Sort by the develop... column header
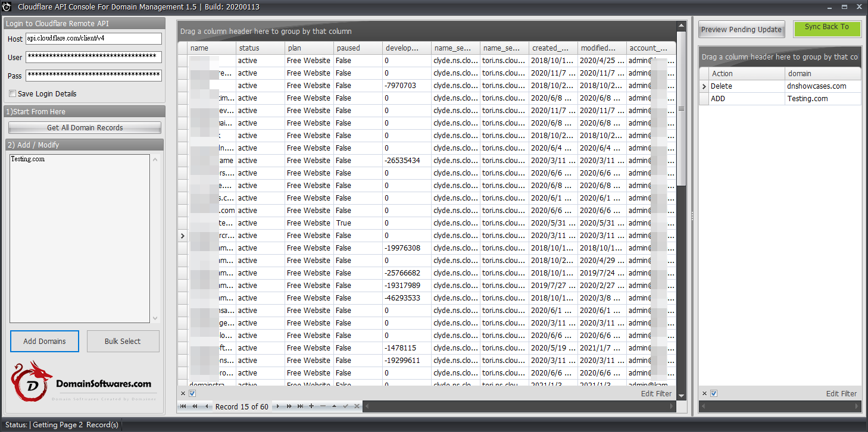The height and width of the screenshot is (432, 868). click(407, 48)
